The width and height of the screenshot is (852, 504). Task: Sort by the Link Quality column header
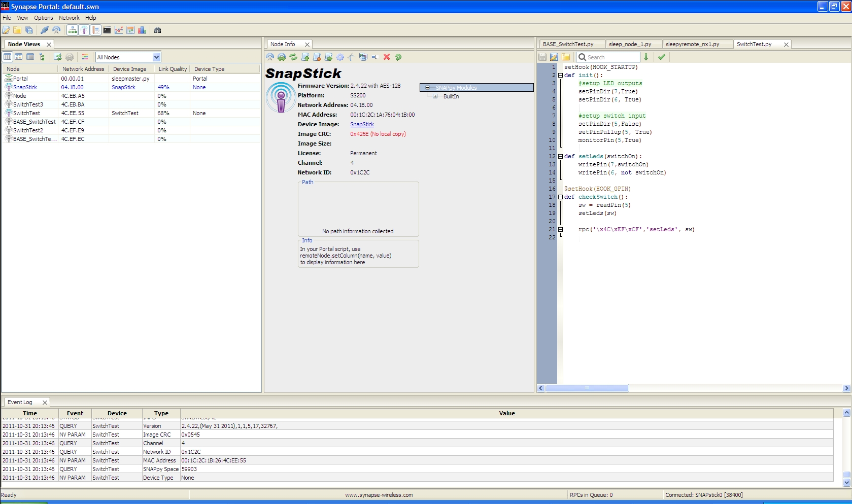(173, 69)
